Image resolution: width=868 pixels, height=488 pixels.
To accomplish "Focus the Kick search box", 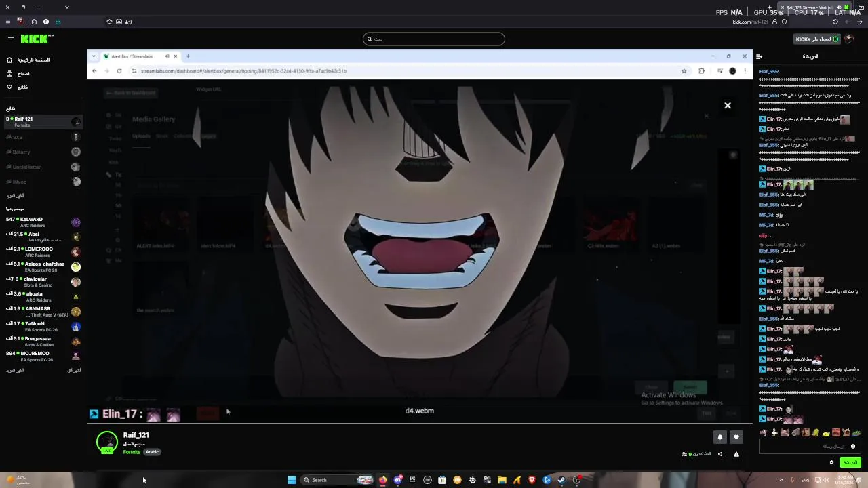I will pyautogui.click(x=434, y=39).
